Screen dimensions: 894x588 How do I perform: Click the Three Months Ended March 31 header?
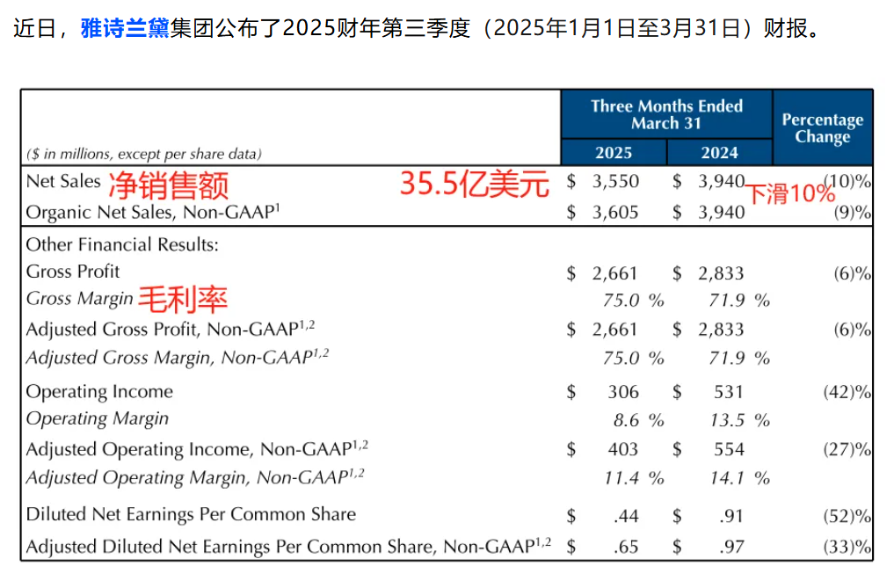click(x=665, y=115)
